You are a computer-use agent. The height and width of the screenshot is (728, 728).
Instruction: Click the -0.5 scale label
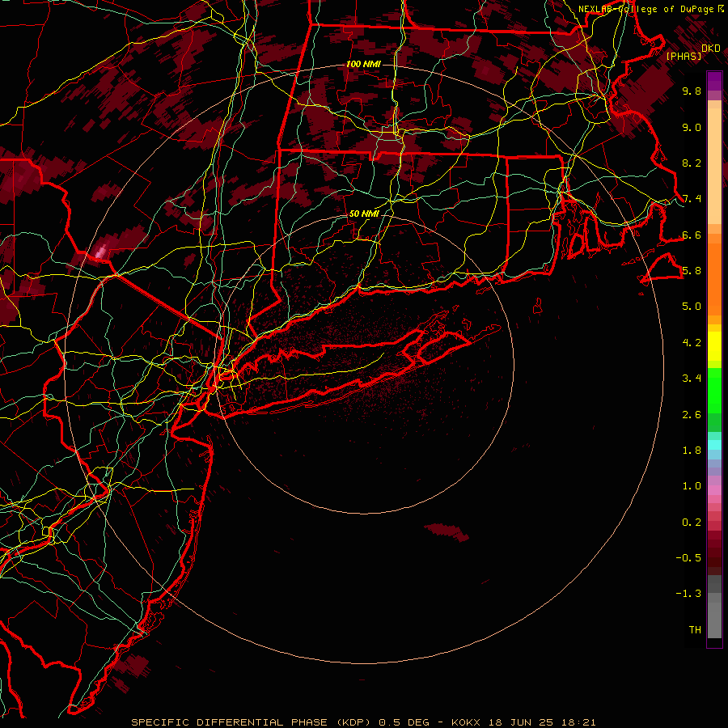pos(688,558)
